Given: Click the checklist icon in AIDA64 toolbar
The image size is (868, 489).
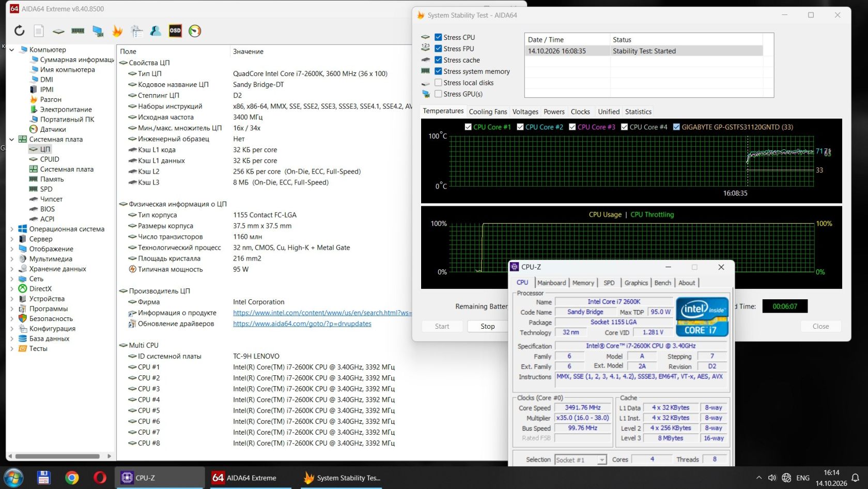Looking at the screenshot, I should pyautogui.click(x=137, y=31).
